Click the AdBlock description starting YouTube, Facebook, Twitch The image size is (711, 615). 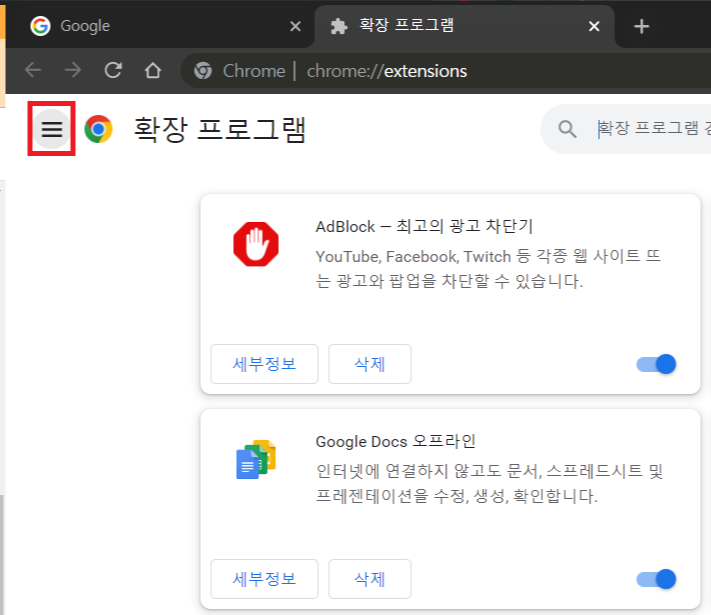click(488, 268)
